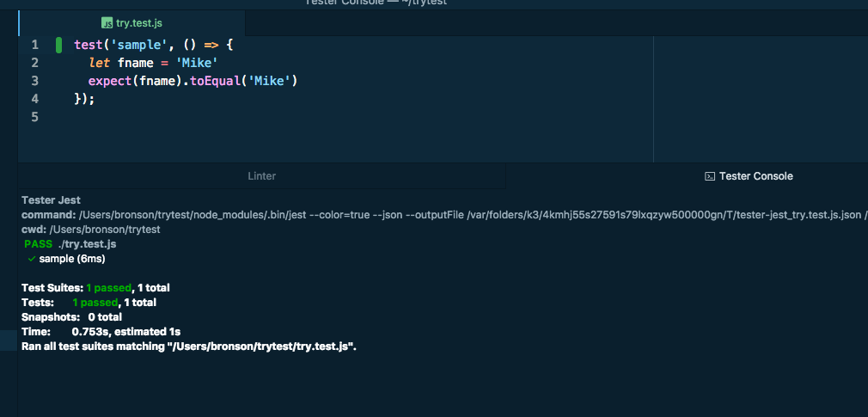Click the 'Mike' string assigned on line 2
This screenshot has width=868, height=417.
click(x=197, y=63)
